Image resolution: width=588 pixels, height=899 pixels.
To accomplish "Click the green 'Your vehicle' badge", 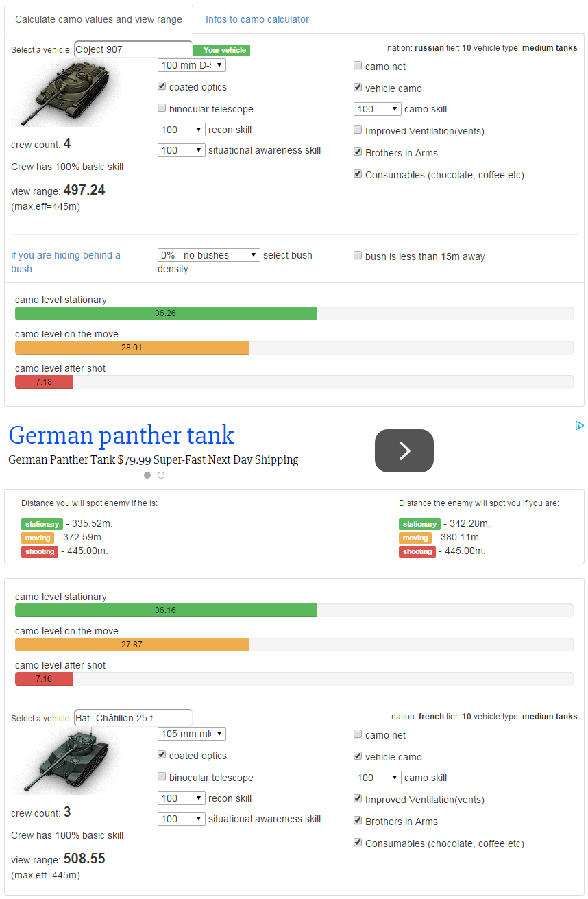I will point(221,50).
